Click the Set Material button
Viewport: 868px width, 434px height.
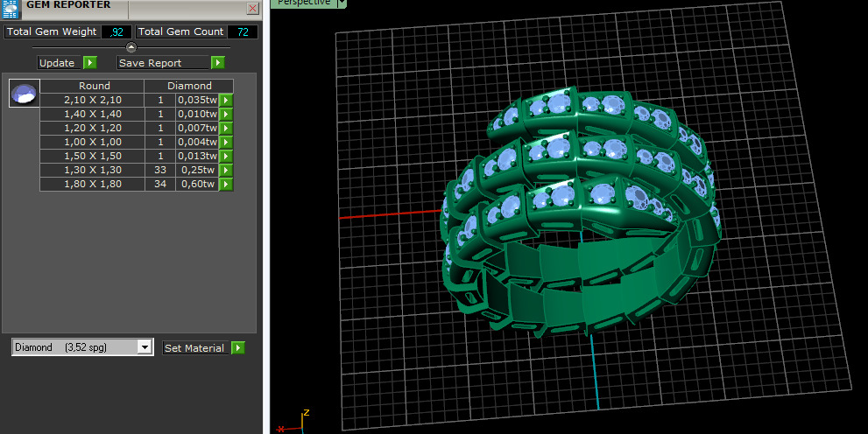(195, 347)
